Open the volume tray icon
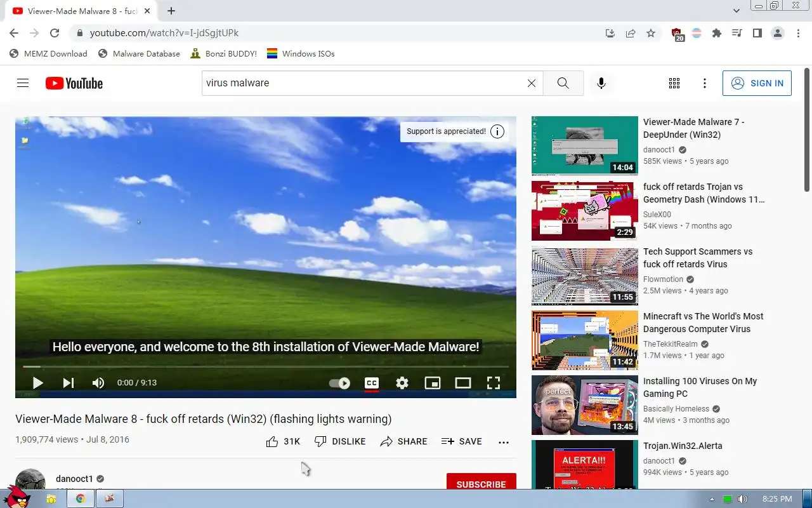 point(742,499)
